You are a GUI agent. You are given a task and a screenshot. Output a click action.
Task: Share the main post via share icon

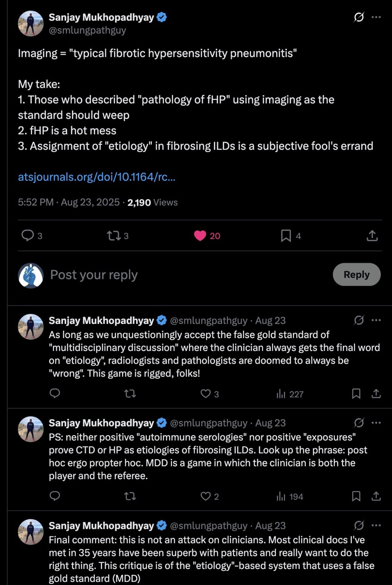pos(372,236)
